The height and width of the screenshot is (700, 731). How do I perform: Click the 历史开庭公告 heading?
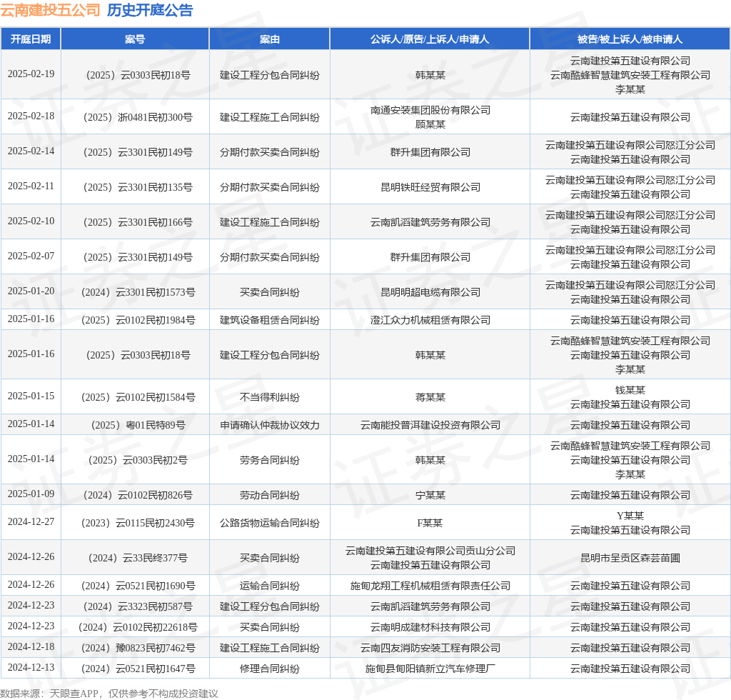pyautogui.click(x=150, y=10)
